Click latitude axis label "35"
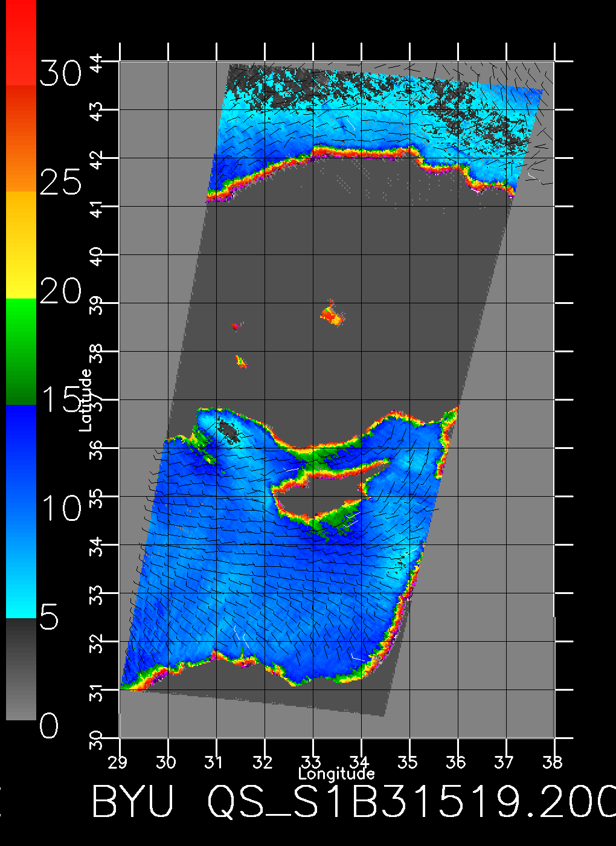616x846 pixels. point(97,497)
